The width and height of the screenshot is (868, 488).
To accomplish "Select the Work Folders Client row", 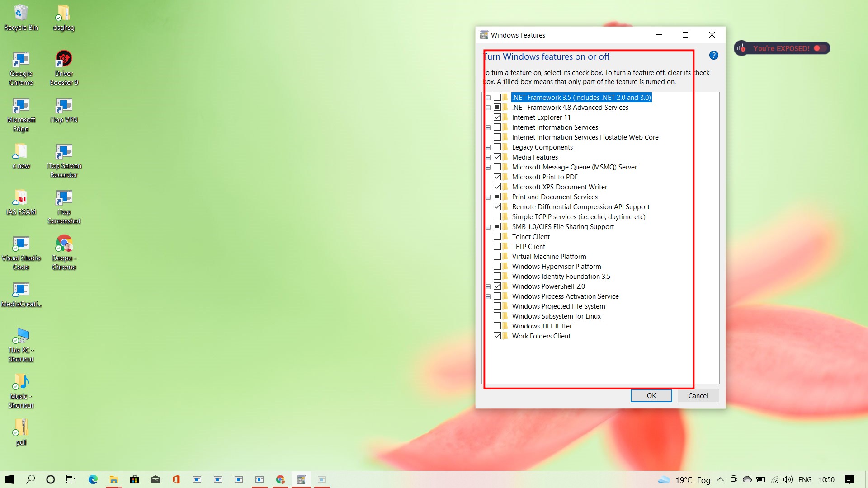I will [x=541, y=336].
